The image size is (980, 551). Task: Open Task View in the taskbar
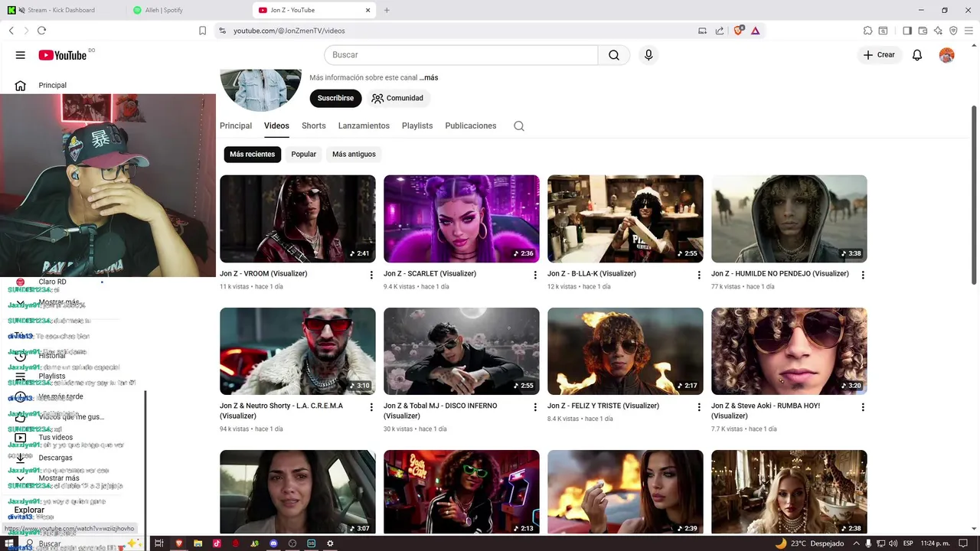tap(159, 543)
